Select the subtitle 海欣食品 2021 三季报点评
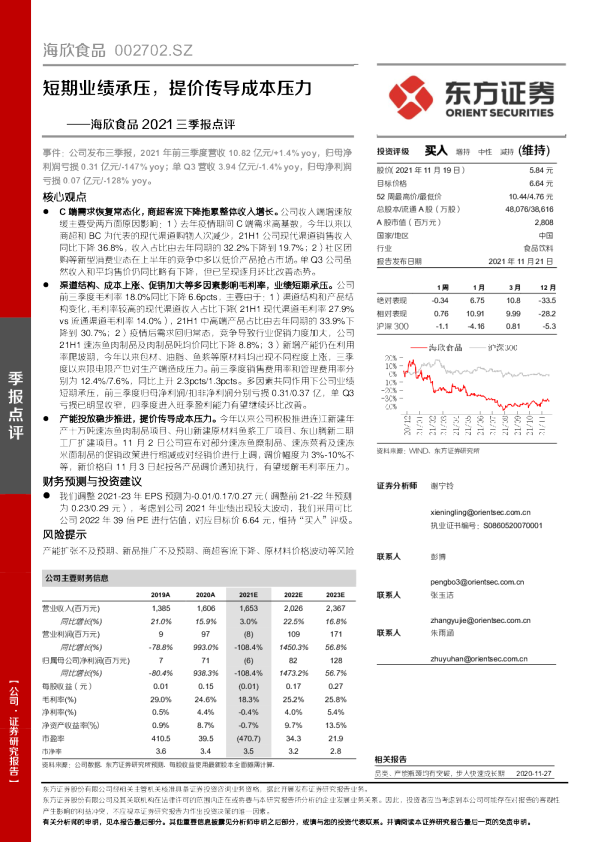 pyautogui.click(x=163, y=124)
